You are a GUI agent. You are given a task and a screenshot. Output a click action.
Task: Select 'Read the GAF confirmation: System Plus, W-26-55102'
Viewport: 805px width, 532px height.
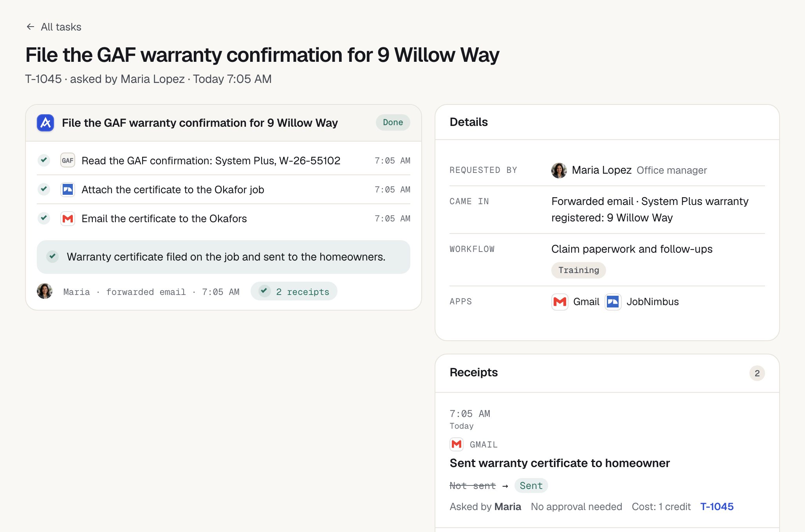point(211,161)
